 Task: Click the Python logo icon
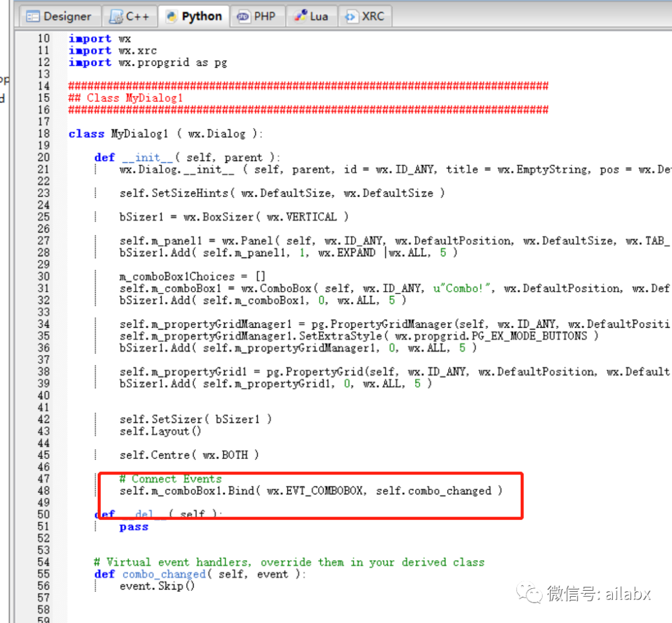click(172, 17)
